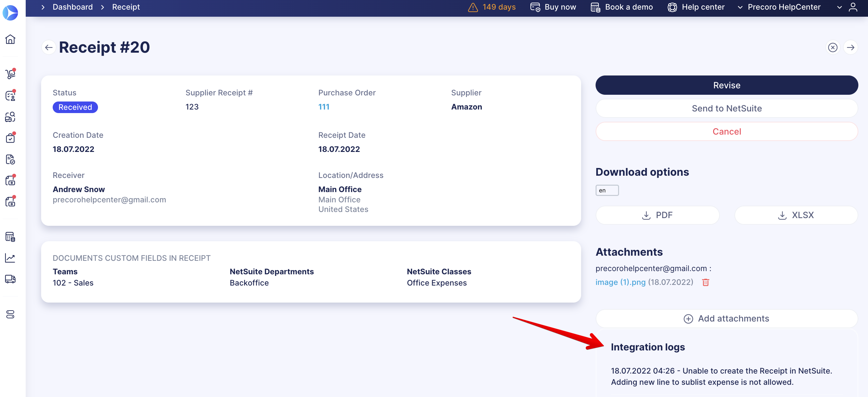
Task: Click the delivery truck sidebar icon
Action: point(11,279)
